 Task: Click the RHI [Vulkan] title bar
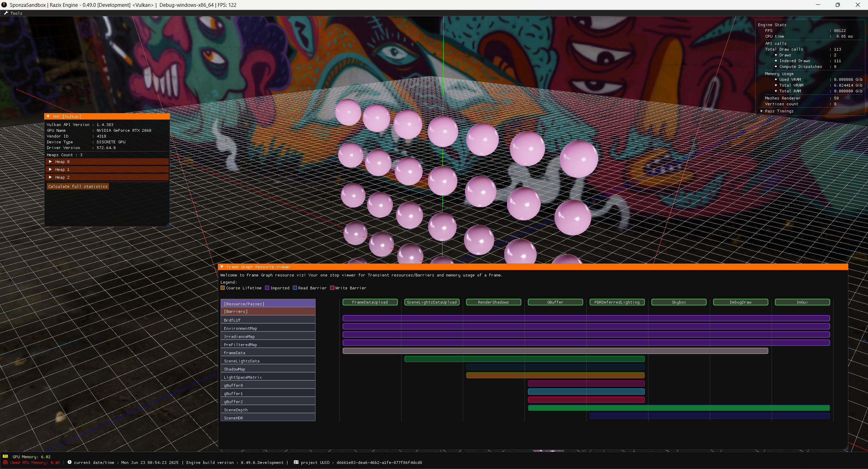pos(107,116)
